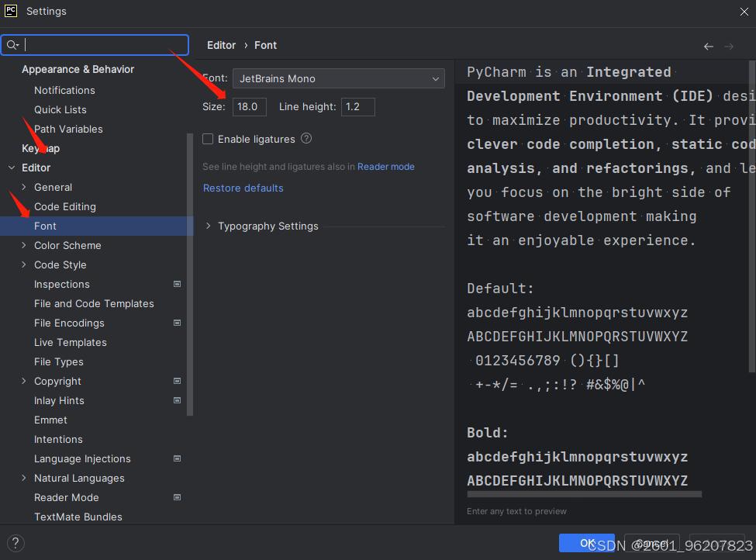Open Language Injections settings
Image resolution: width=756 pixels, height=560 pixels.
click(82, 458)
